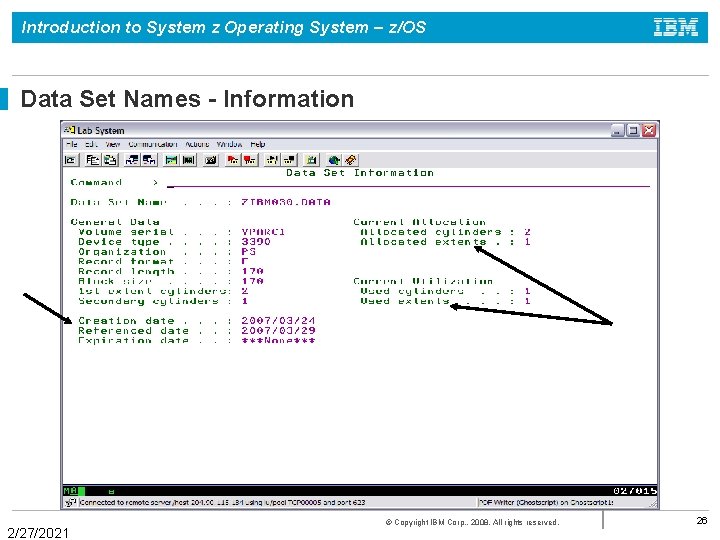The width and height of the screenshot is (720, 540).
Task: Open the Window menu
Action: click(x=229, y=144)
